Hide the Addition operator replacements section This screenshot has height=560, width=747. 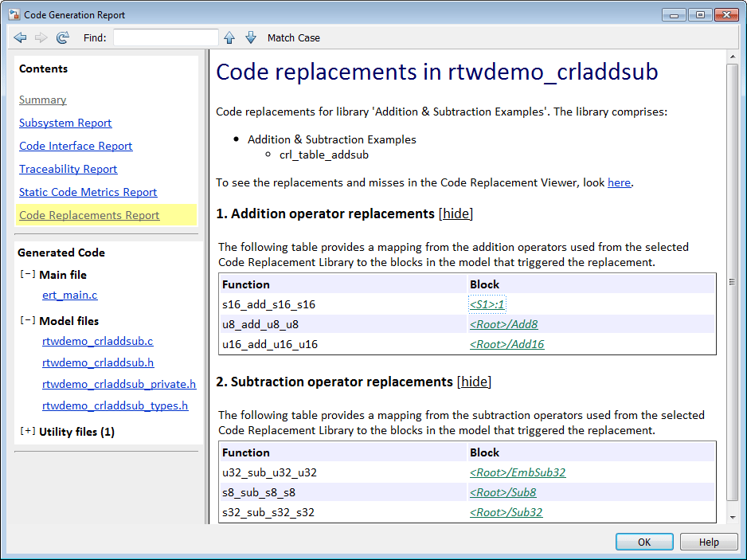tap(456, 213)
